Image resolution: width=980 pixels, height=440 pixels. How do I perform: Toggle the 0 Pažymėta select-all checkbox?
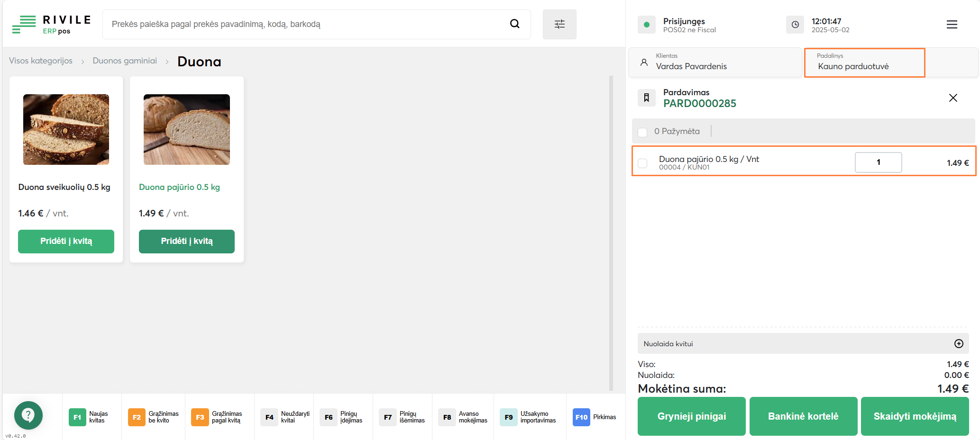642,132
